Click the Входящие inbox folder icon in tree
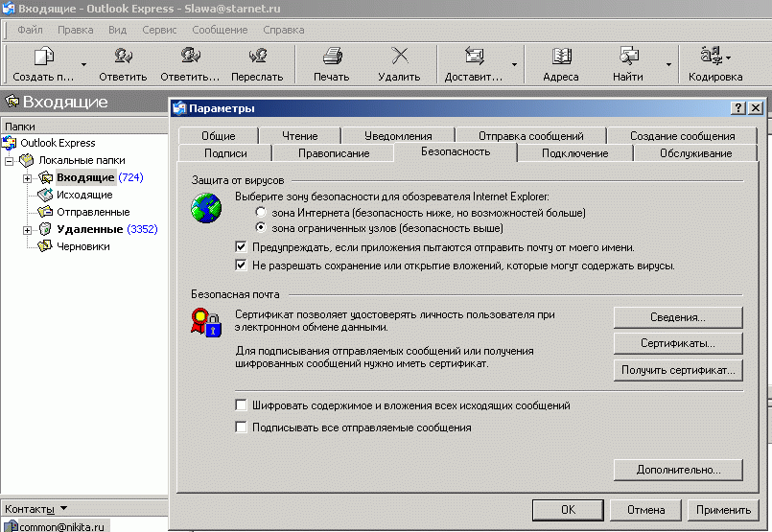 (45, 177)
